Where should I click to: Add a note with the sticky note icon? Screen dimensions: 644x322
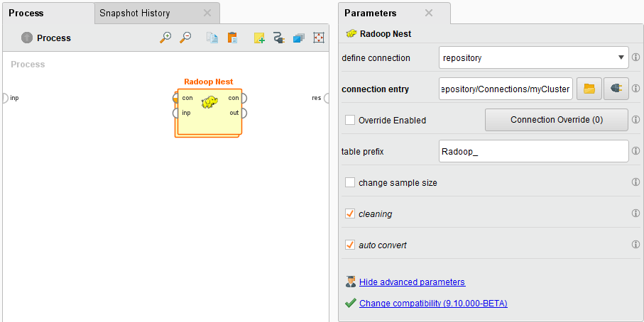pyautogui.click(x=259, y=38)
